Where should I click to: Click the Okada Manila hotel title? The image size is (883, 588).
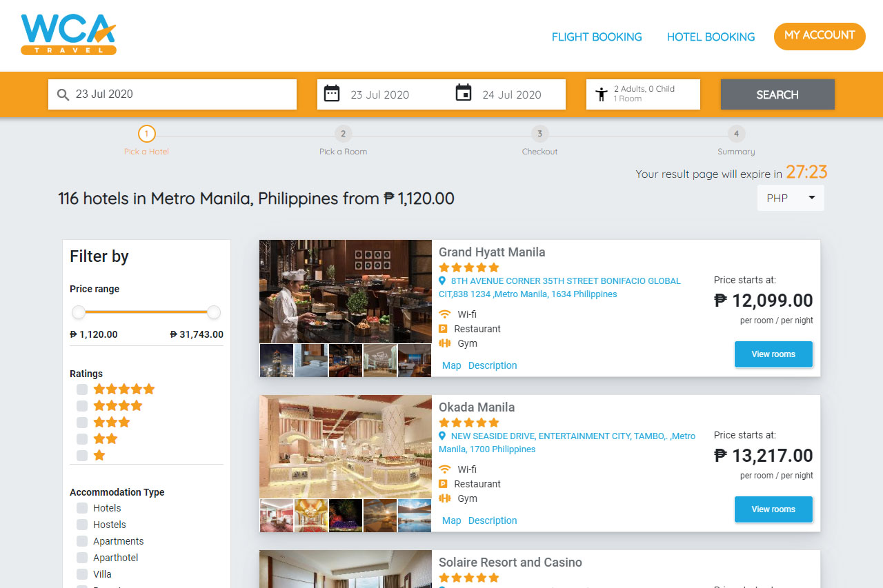[x=477, y=407]
